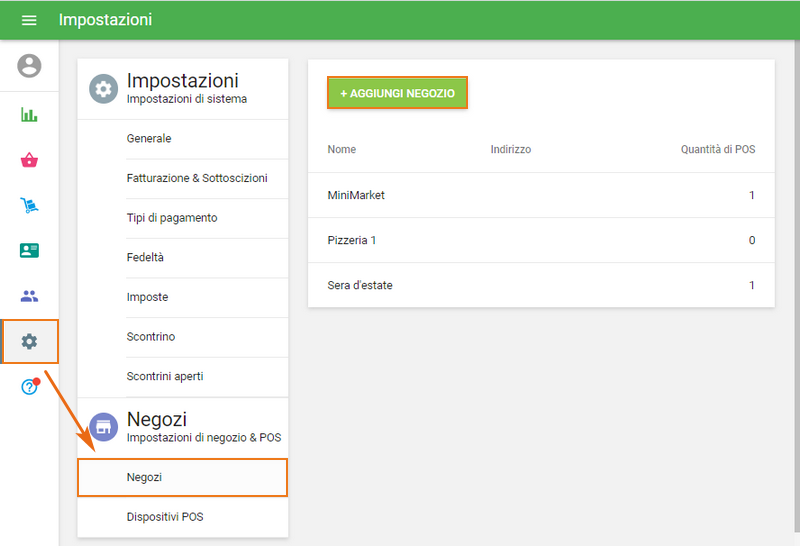The width and height of the screenshot is (800, 546).
Task: Open the reports bar chart icon
Action: 29,114
